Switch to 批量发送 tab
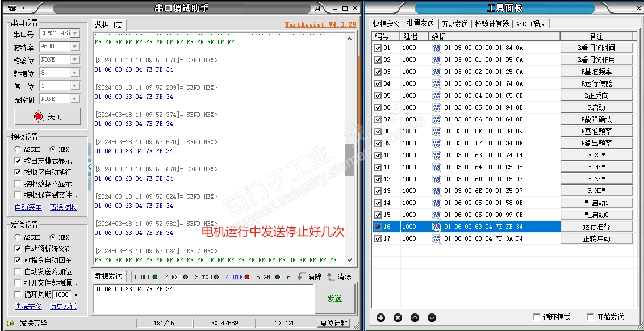This screenshot has height=331, width=644. [420, 23]
